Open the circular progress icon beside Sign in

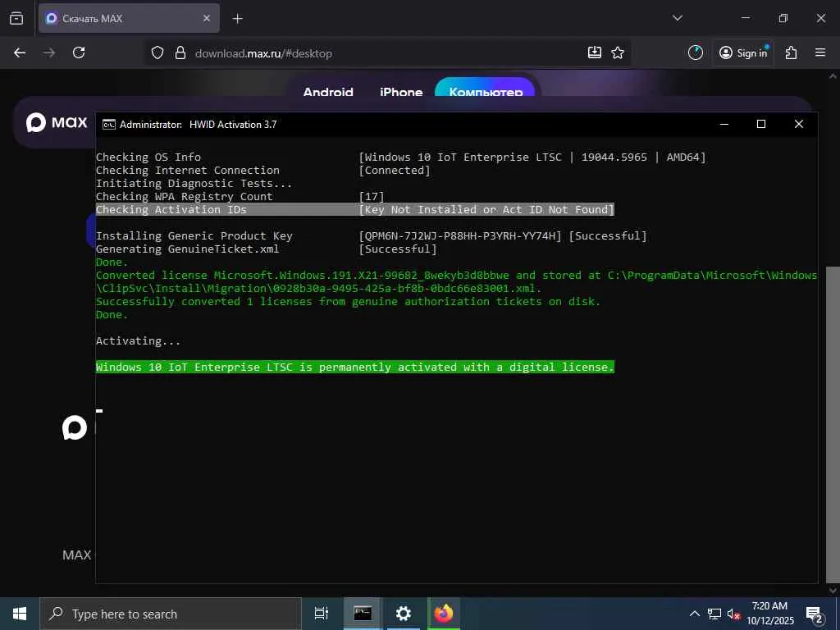(x=696, y=52)
